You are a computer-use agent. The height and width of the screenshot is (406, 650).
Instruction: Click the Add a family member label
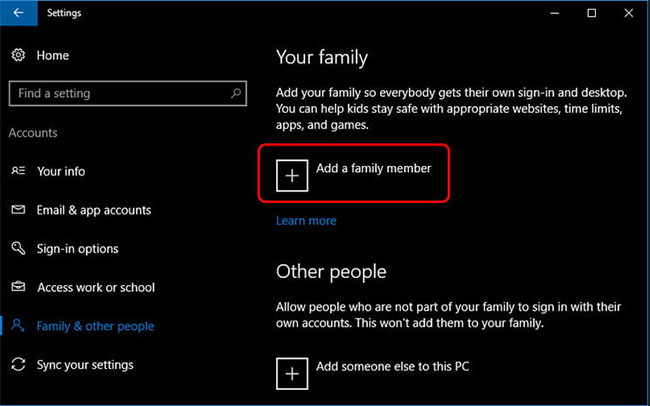(x=373, y=169)
